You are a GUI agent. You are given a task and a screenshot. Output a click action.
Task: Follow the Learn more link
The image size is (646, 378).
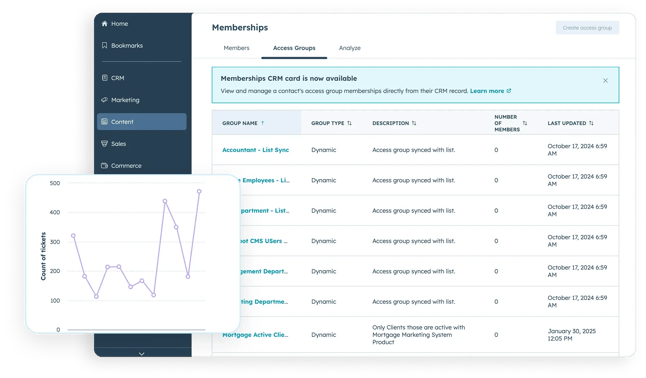point(487,91)
